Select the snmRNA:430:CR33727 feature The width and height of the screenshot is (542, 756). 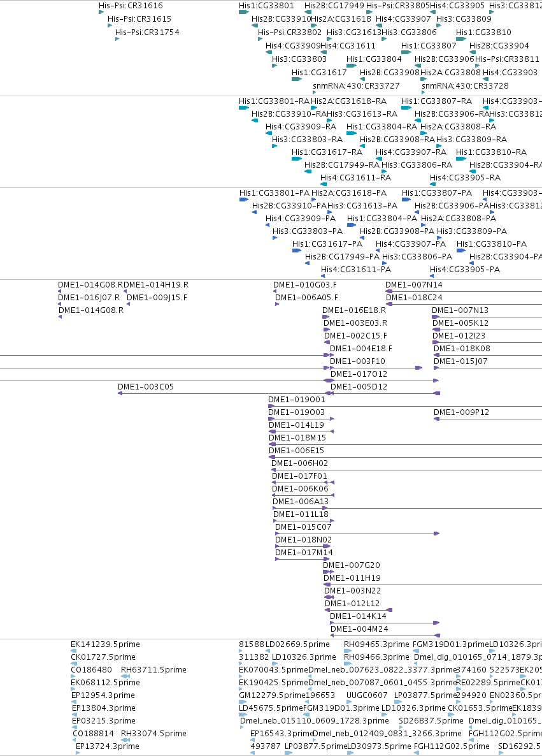tap(356, 86)
